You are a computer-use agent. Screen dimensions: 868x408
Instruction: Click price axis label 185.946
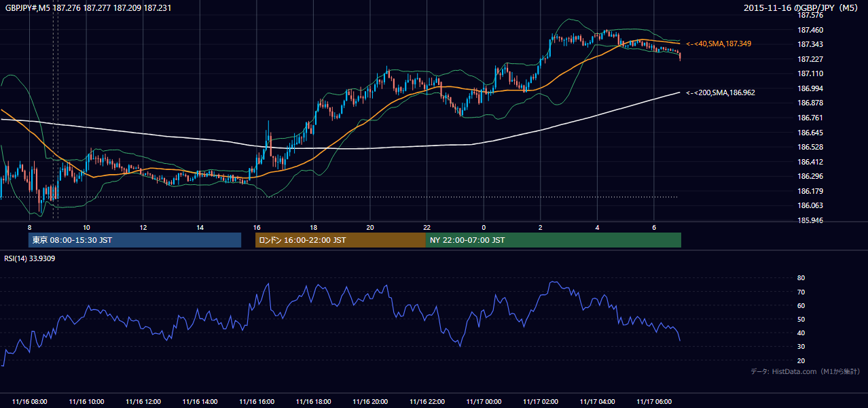tap(811, 220)
